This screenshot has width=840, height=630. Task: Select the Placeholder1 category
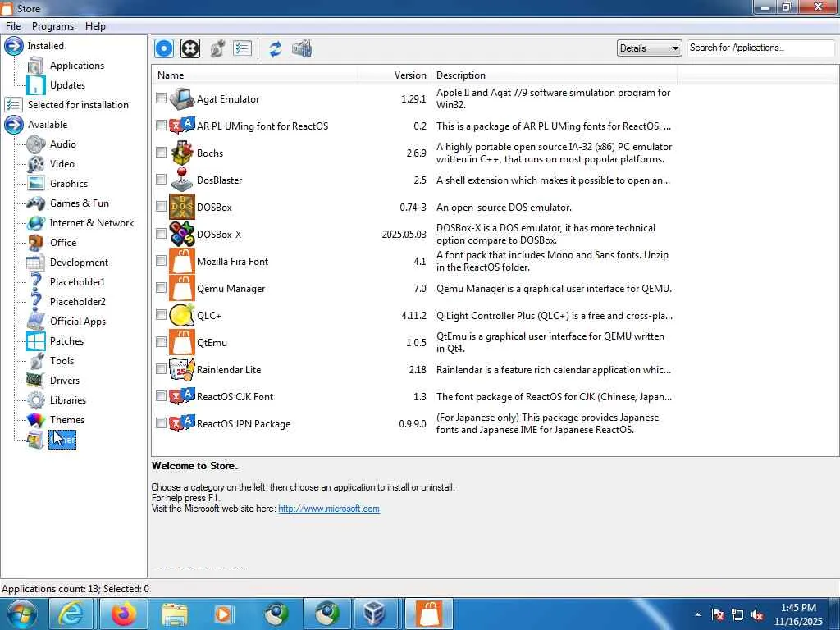(77, 282)
